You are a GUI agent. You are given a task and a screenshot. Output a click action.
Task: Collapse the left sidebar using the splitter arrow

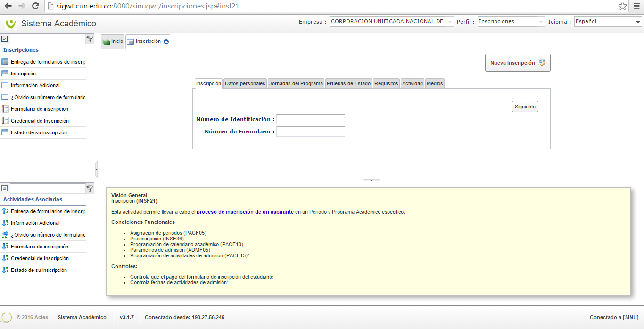[96, 169]
